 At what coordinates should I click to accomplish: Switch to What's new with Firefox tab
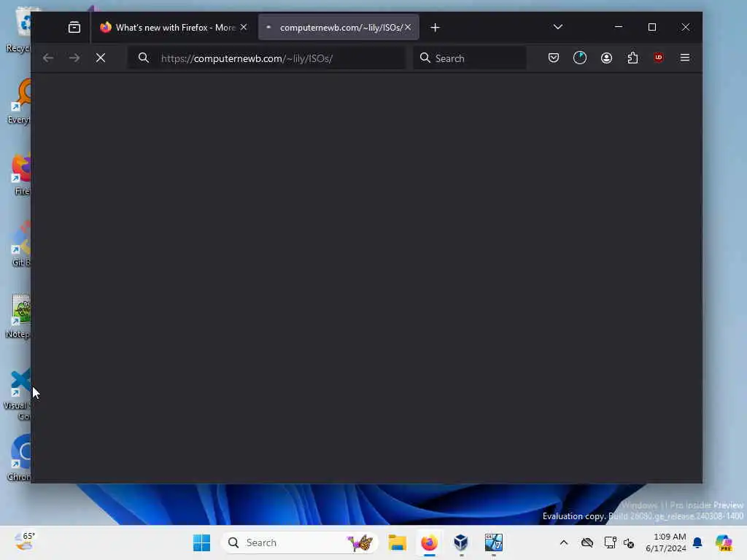pyautogui.click(x=174, y=28)
